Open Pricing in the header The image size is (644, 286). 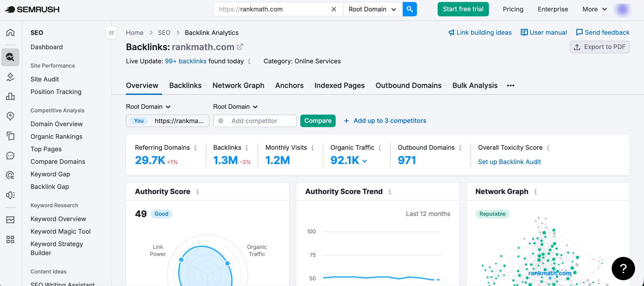click(513, 9)
